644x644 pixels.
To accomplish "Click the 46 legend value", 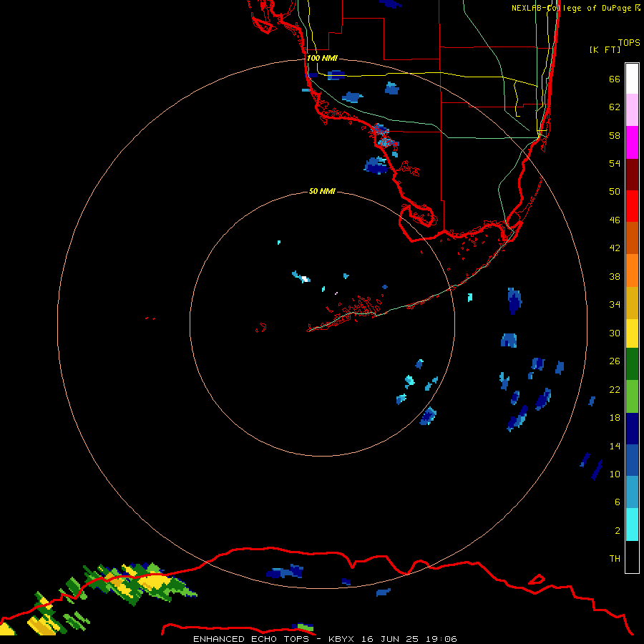I will click(x=615, y=220).
